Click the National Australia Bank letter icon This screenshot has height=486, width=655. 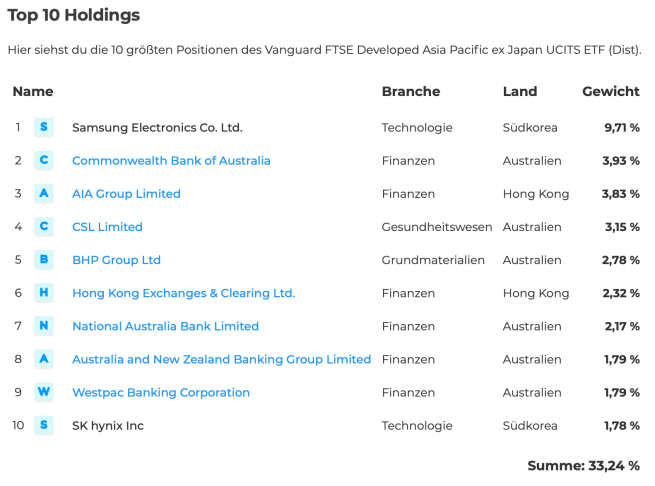(43, 326)
